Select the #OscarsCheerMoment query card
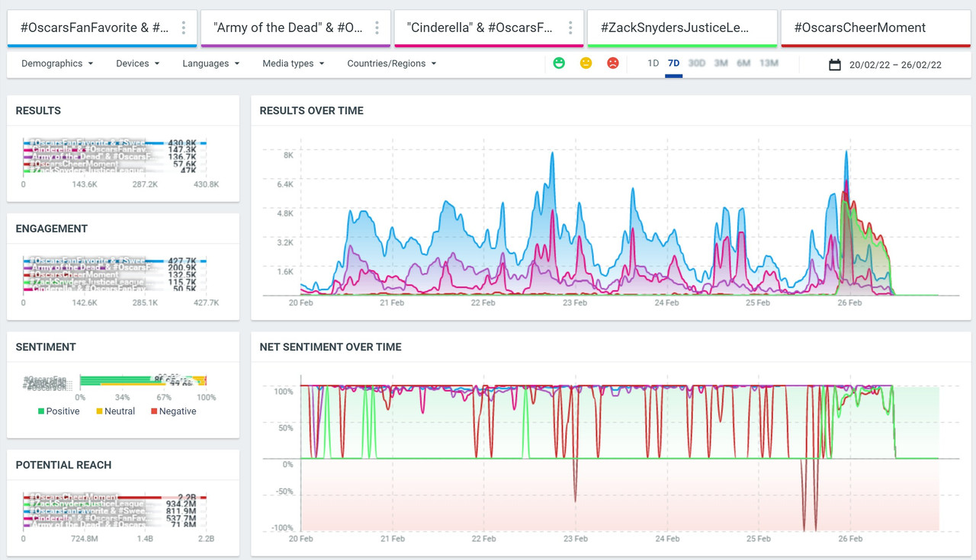The image size is (976, 560). pos(875,28)
